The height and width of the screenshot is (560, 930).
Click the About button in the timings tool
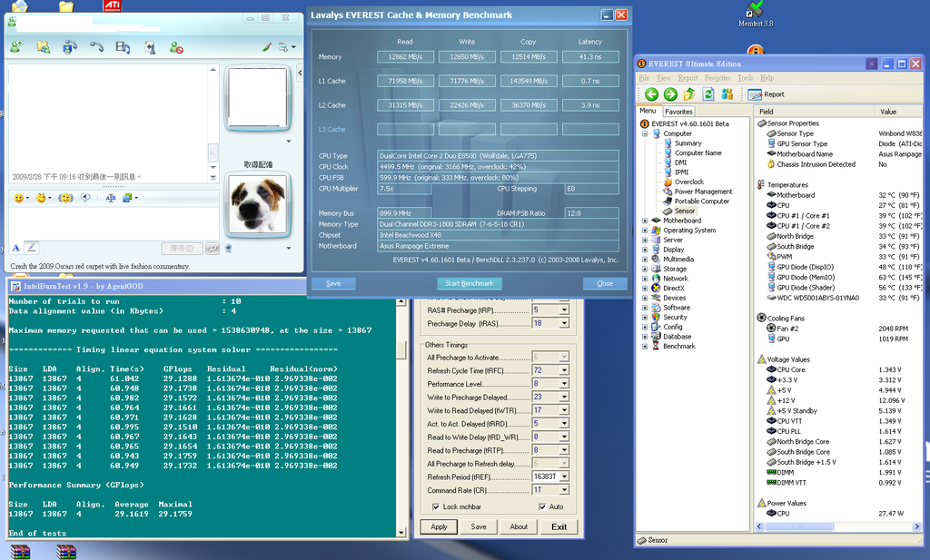(x=519, y=526)
